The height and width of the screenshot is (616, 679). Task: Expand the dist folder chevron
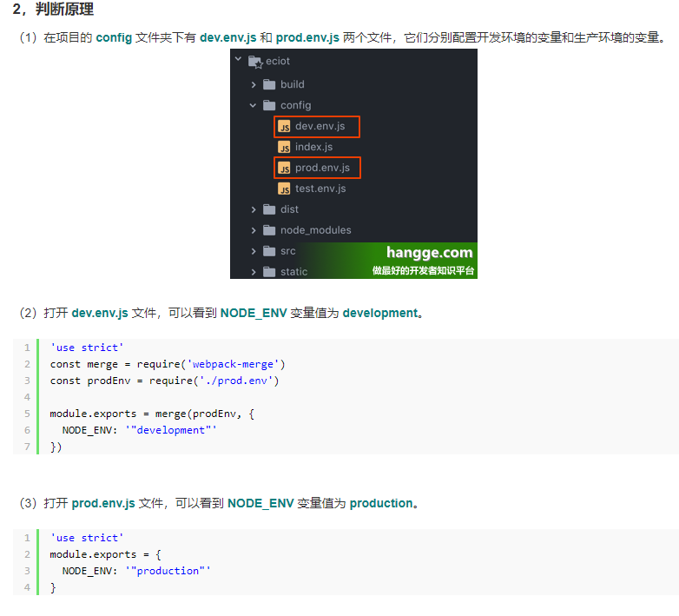[x=254, y=209]
